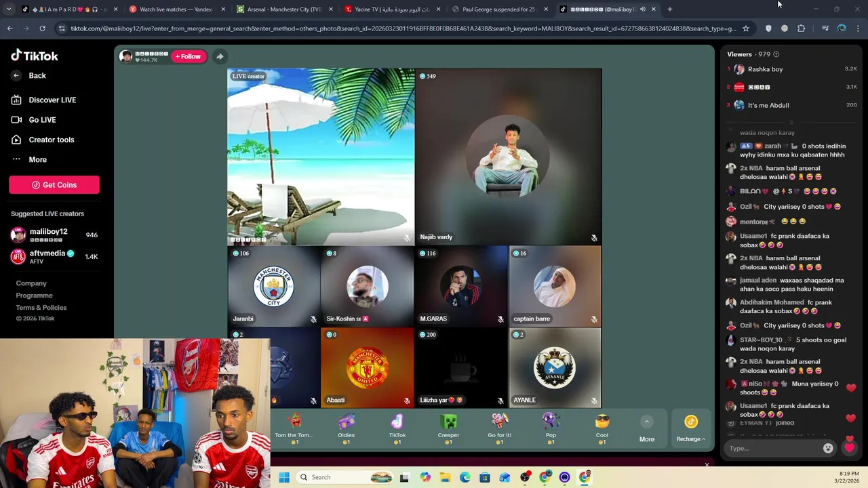
Task: Click Sir-Koshin guest tile
Action: pos(367,286)
